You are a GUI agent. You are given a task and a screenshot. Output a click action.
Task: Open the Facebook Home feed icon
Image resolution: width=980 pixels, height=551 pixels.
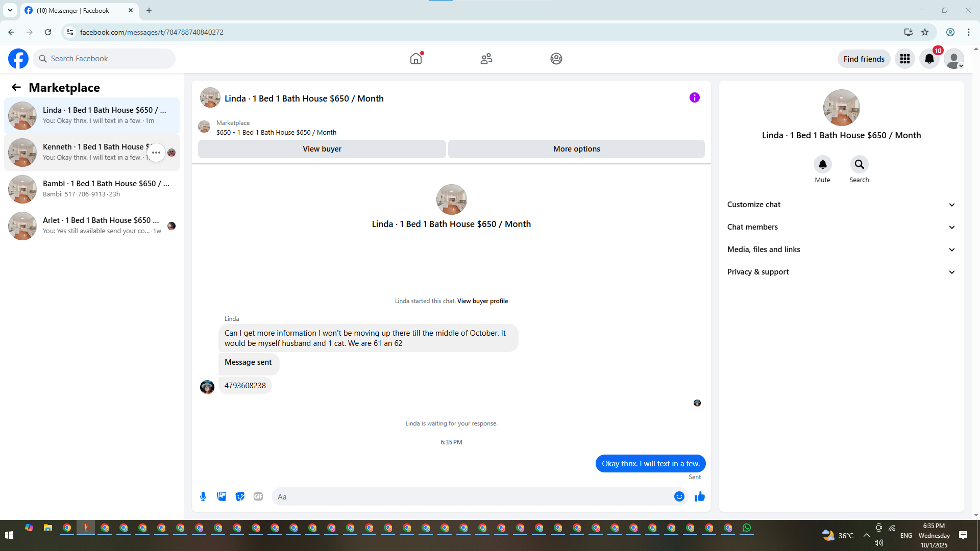416,59
